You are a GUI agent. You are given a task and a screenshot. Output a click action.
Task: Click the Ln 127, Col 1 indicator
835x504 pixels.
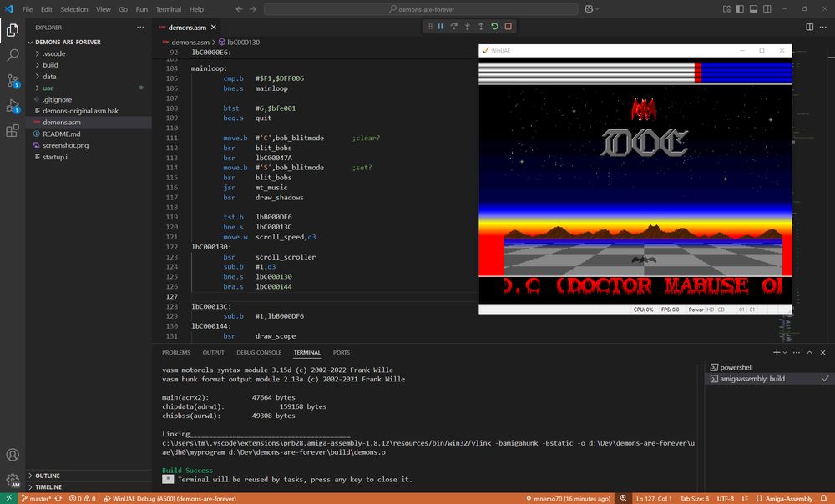point(654,499)
